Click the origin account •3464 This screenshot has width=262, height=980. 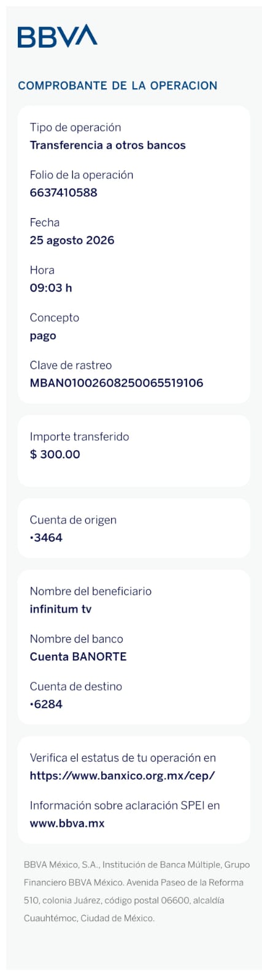[46, 538]
